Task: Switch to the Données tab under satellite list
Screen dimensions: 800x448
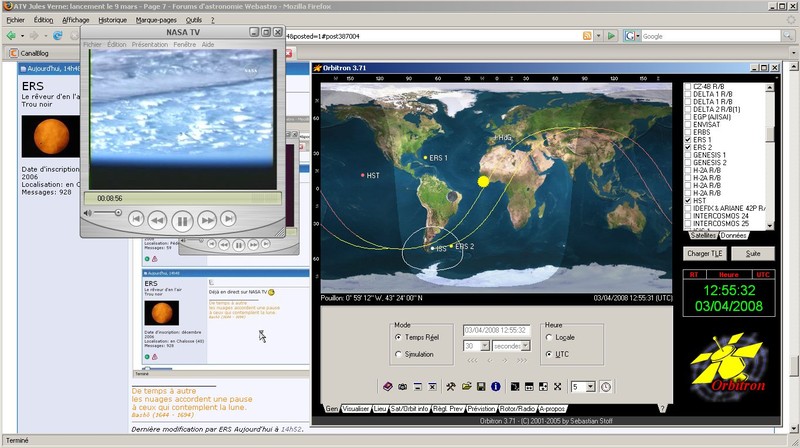Action: (x=734, y=236)
